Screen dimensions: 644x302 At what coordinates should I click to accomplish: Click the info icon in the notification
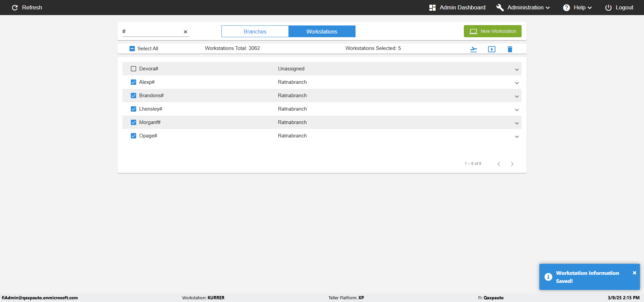tap(548, 277)
